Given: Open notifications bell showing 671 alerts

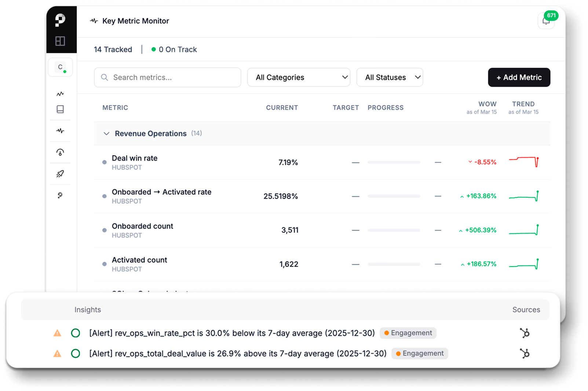Looking at the screenshot, I should pos(546,21).
